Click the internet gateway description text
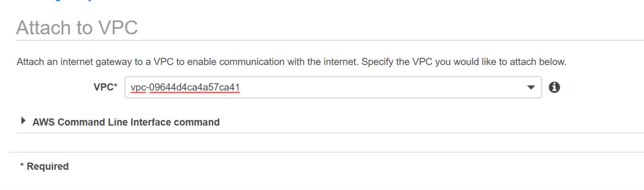This screenshot has width=644, height=190. pos(291,62)
